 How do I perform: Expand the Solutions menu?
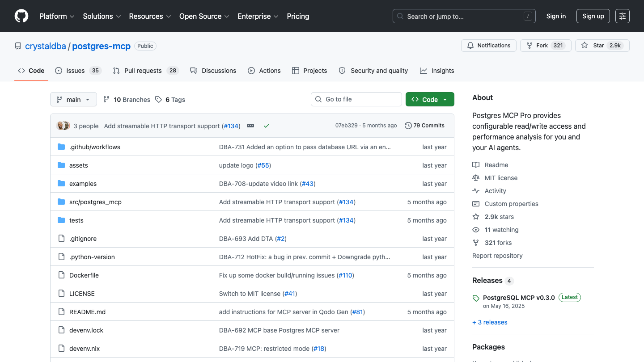102,16
